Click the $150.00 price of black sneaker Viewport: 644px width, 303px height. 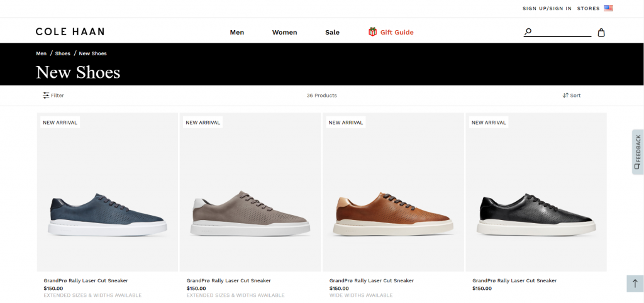click(x=482, y=288)
